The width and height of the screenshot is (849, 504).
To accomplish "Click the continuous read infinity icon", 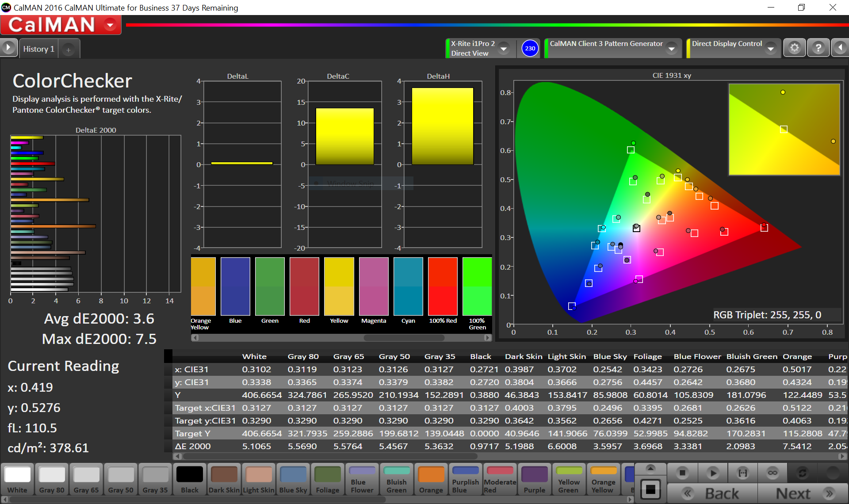I will (x=773, y=473).
